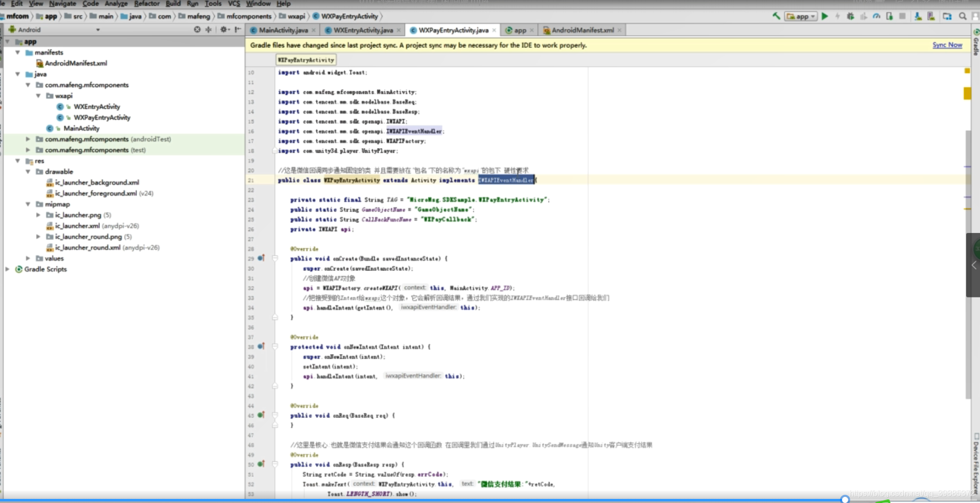Click Attach debugger to Android process icon
980x503 pixels.
889,16
